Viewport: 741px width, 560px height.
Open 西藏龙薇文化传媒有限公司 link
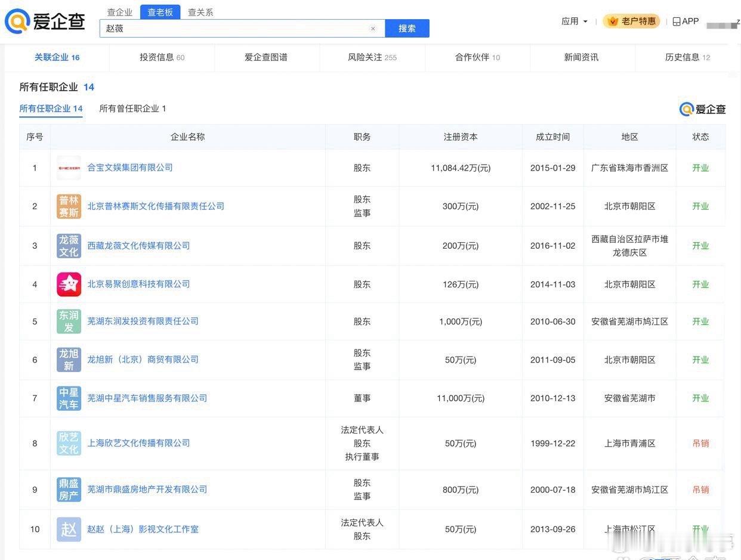pyautogui.click(x=138, y=246)
